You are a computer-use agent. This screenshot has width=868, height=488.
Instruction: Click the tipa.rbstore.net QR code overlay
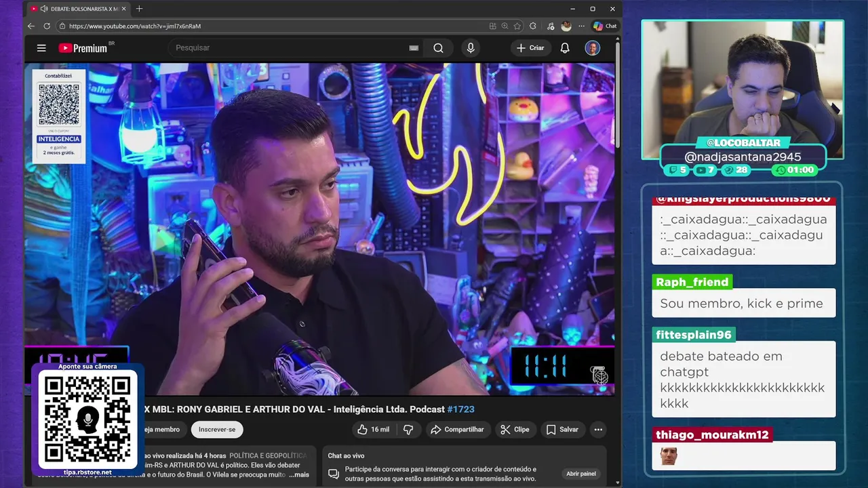coord(87,420)
